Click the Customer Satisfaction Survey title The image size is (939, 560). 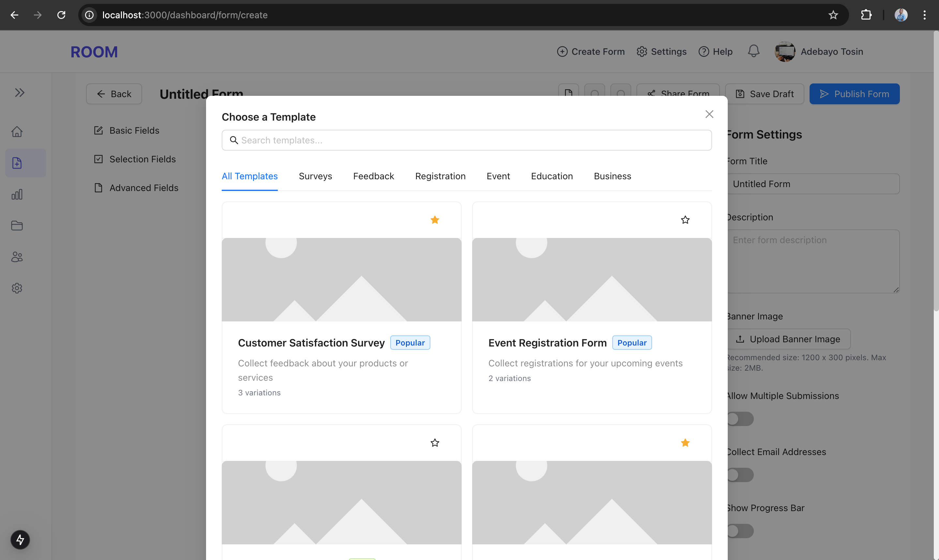(x=311, y=343)
